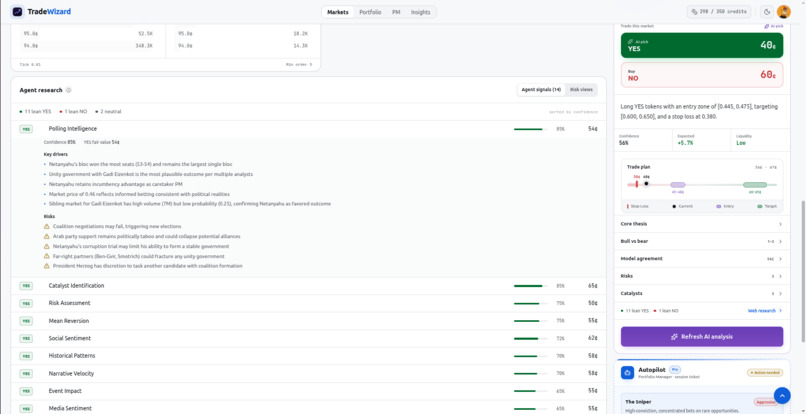Click the Polling Intelligence confidence bar

tap(530, 129)
